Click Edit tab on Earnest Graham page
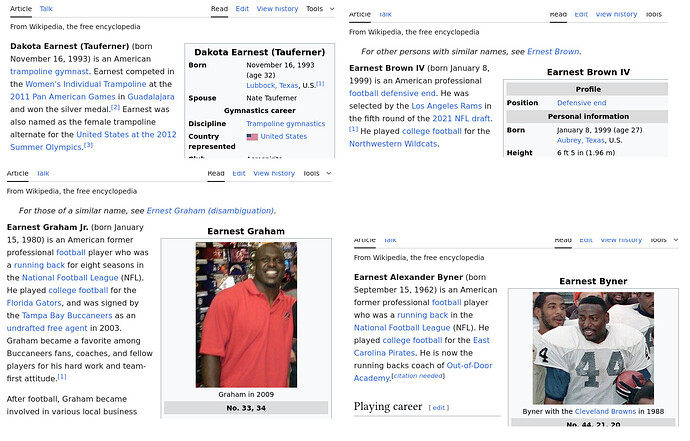 [x=239, y=173]
